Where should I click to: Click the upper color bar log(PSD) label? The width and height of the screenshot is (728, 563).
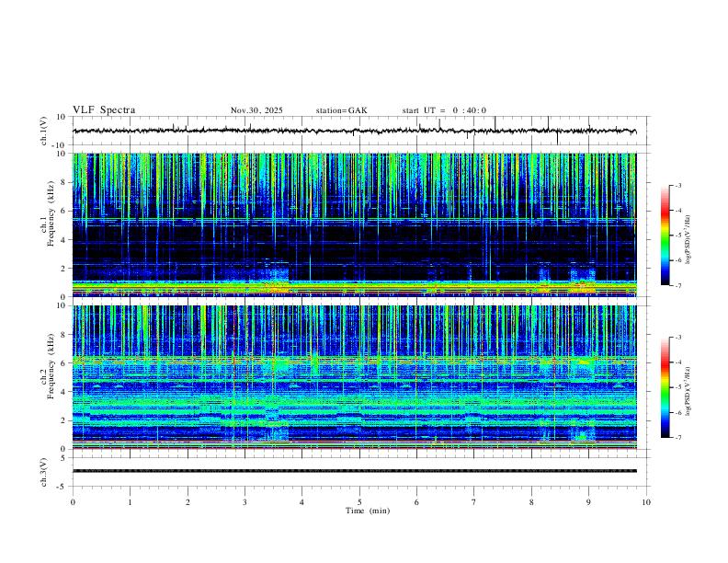pyautogui.click(x=688, y=240)
